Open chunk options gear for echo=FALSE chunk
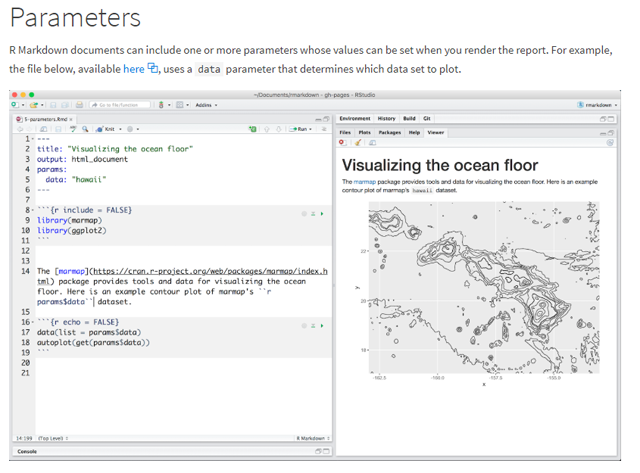 coord(304,326)
